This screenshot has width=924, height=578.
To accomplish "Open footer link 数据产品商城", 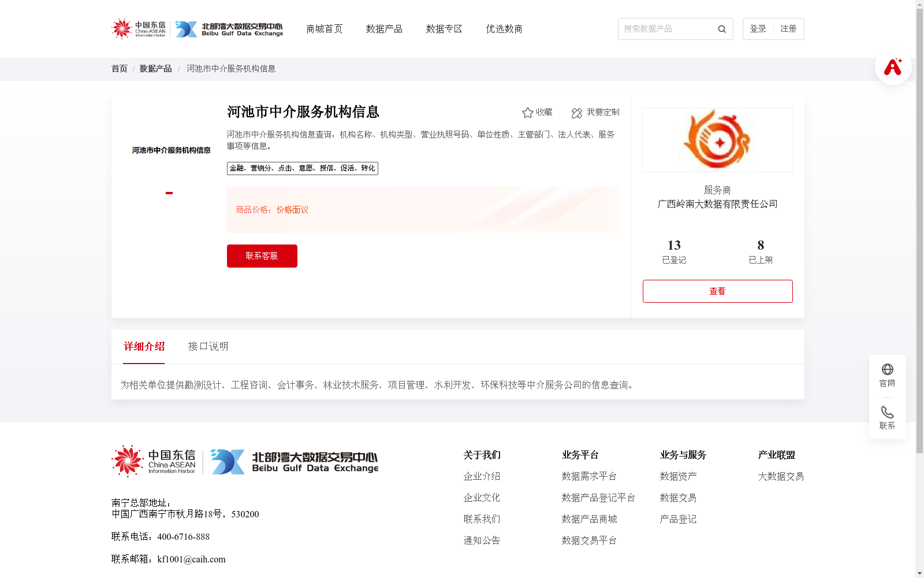I will [x=589, y=519].
